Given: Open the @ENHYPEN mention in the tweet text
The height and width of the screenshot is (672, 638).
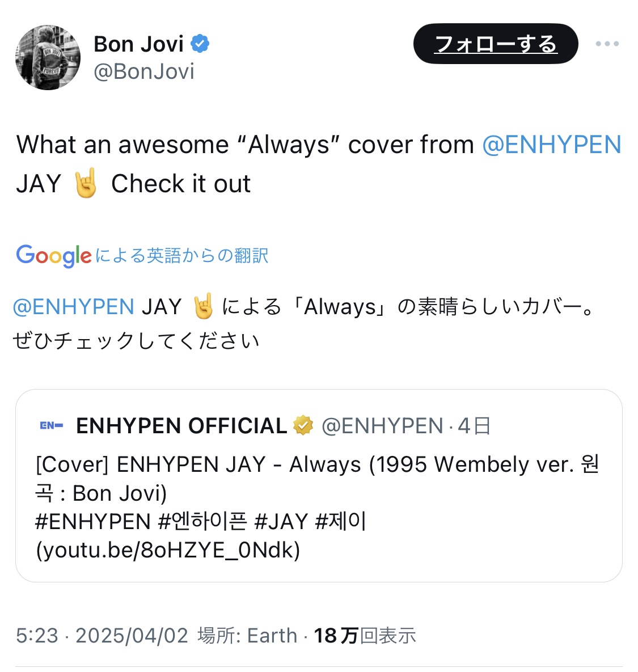Looking at the screenshot, I should click(x=552, y=145).
